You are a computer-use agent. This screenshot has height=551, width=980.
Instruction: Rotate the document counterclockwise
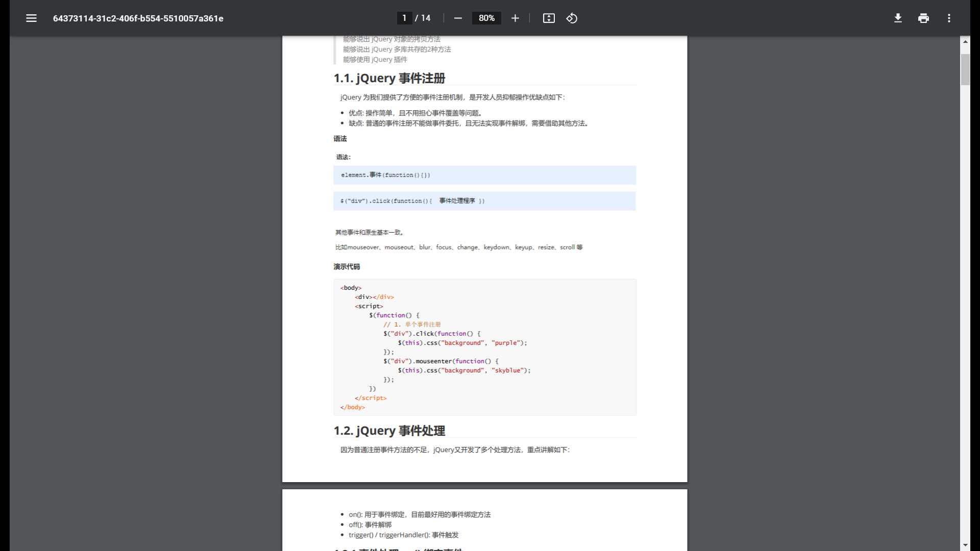click(572, 18)
